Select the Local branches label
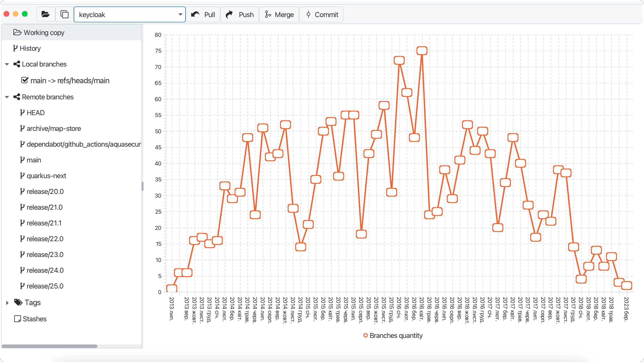The image size is (644, 362). coord(44,64)
